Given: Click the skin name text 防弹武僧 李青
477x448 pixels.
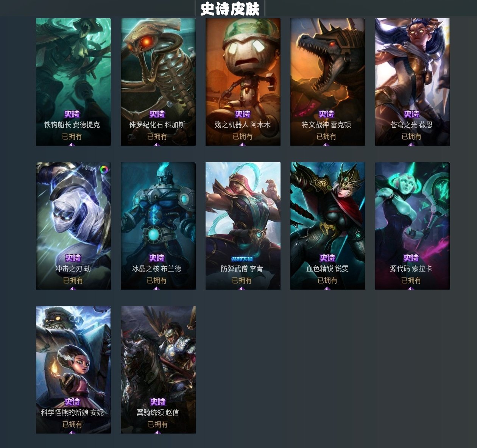Looking at the screenshot, I should point(242,268).
